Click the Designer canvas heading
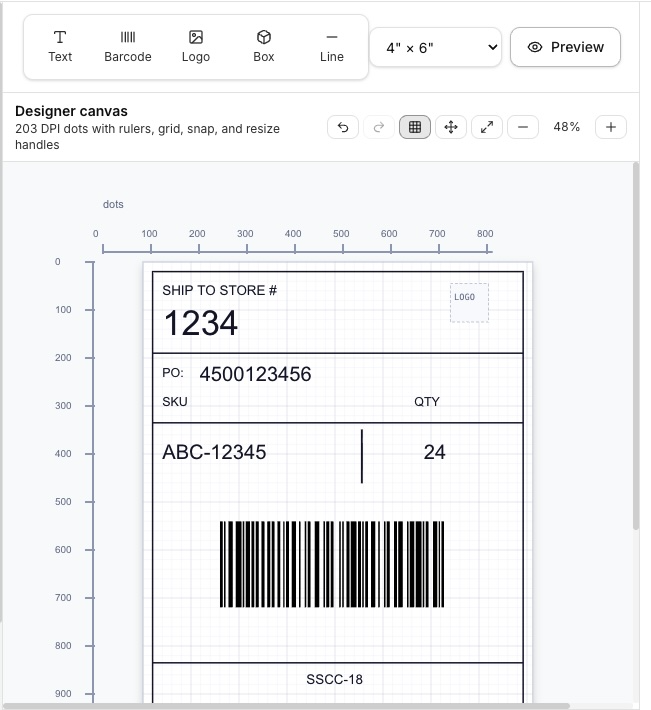The width and height of the screenshot is (651, 710). click(72, 111)
